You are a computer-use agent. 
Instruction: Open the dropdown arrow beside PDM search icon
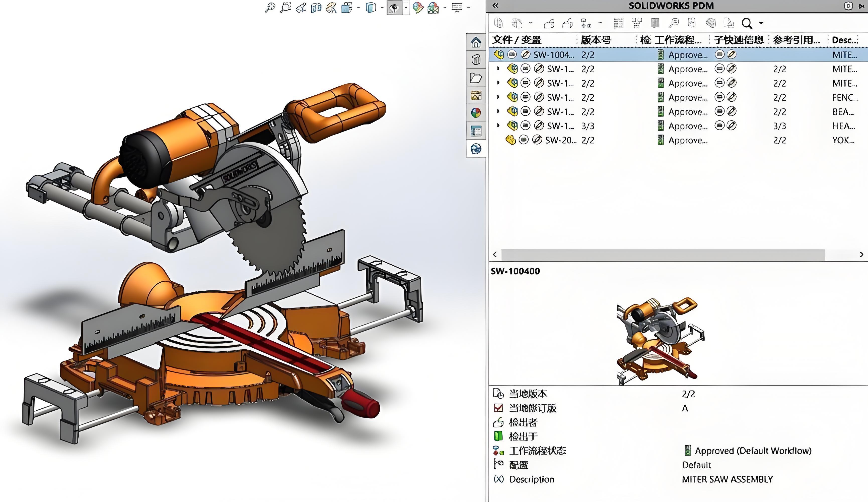(761, 23)
